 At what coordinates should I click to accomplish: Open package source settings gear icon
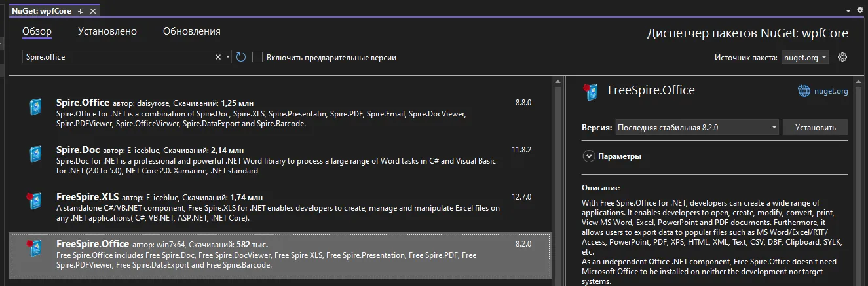[843, 57]
